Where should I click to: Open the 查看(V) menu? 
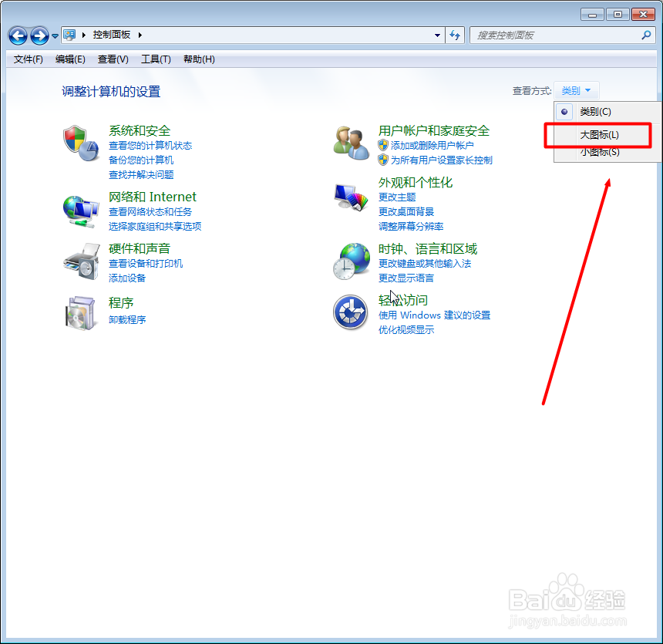coord(113,59)
